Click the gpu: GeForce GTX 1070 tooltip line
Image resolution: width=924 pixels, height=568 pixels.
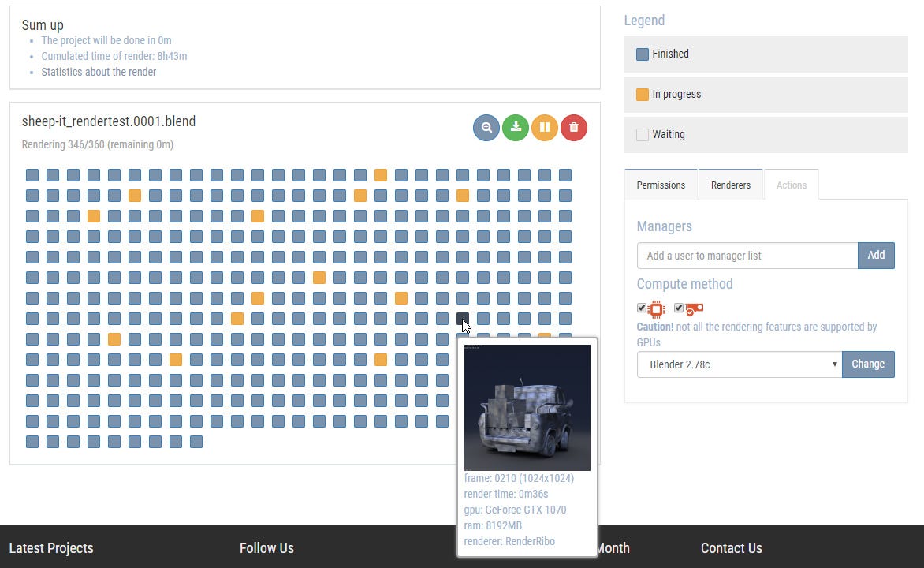point(515,510)
